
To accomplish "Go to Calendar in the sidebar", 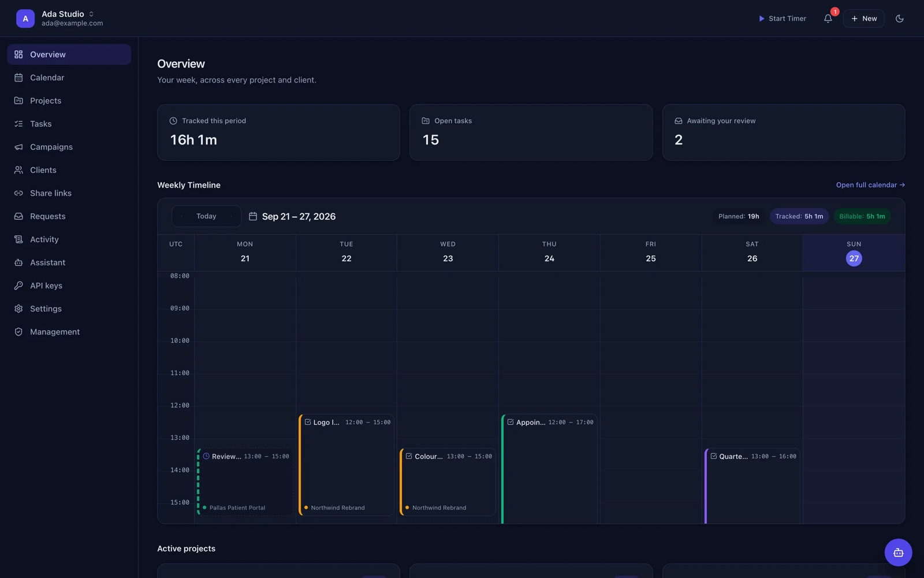I will point(69,77).
